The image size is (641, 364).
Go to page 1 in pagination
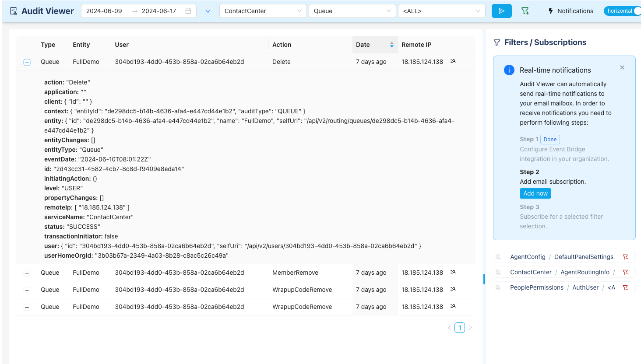pyautogui.click(x=459, y=328)
